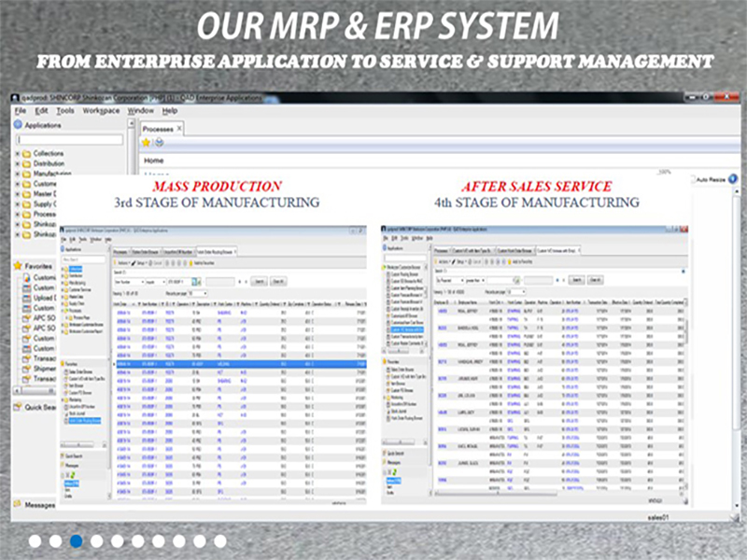Click the Favorites star icon in sidebar
The width and height of the screenshot is (747, 560).
coord(17,265)
